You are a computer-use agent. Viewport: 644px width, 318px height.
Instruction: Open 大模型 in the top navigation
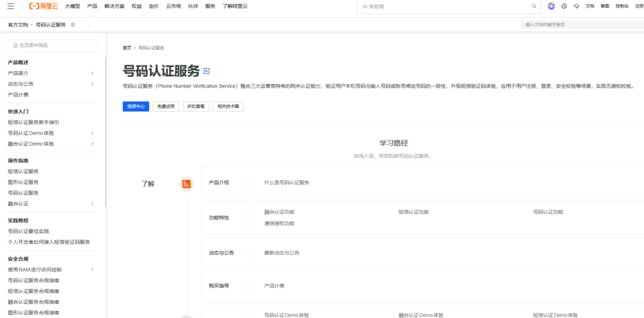[72, 6]
